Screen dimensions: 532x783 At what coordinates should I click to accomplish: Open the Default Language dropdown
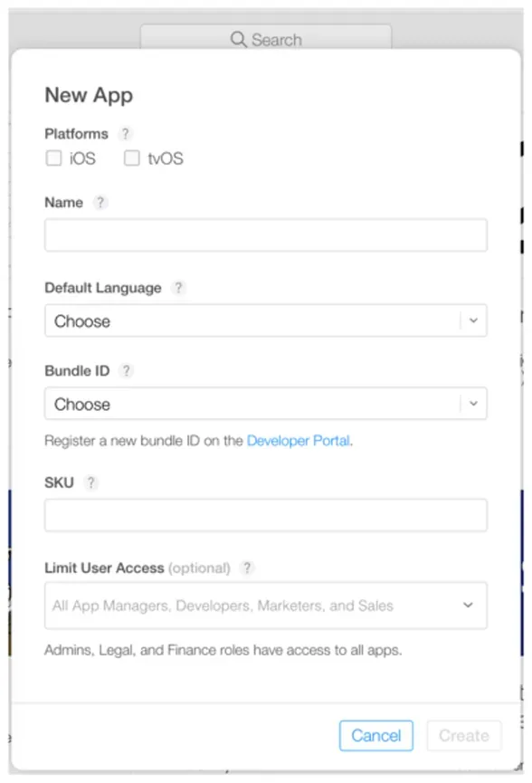point(265,320)
